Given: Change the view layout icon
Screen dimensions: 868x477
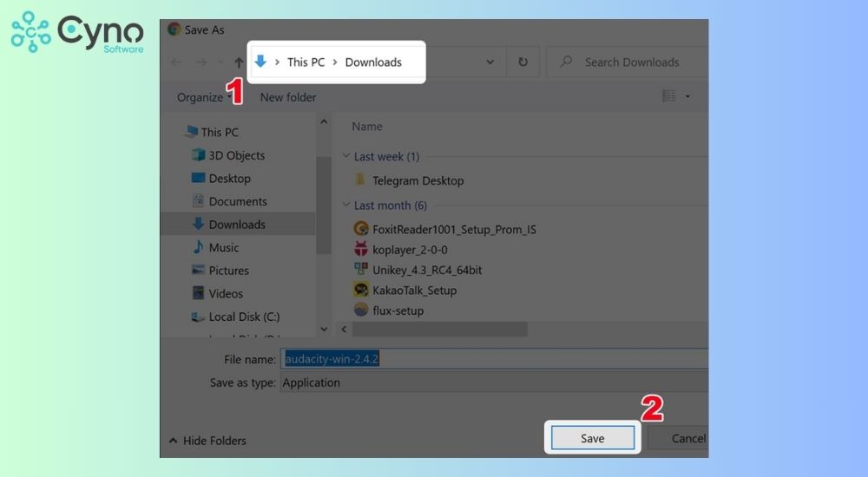Looking at the screenshot, I should point(668,96).
